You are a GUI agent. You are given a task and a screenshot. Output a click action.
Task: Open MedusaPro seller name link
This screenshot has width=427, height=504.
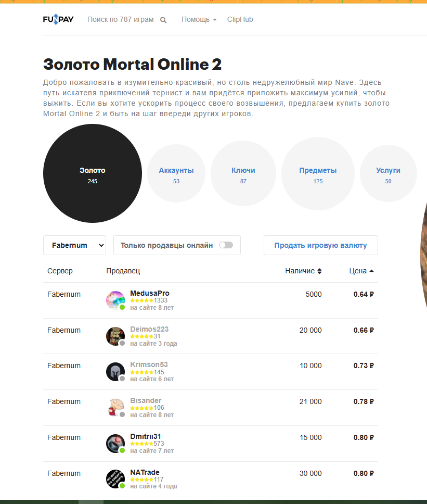pos(150,293)
